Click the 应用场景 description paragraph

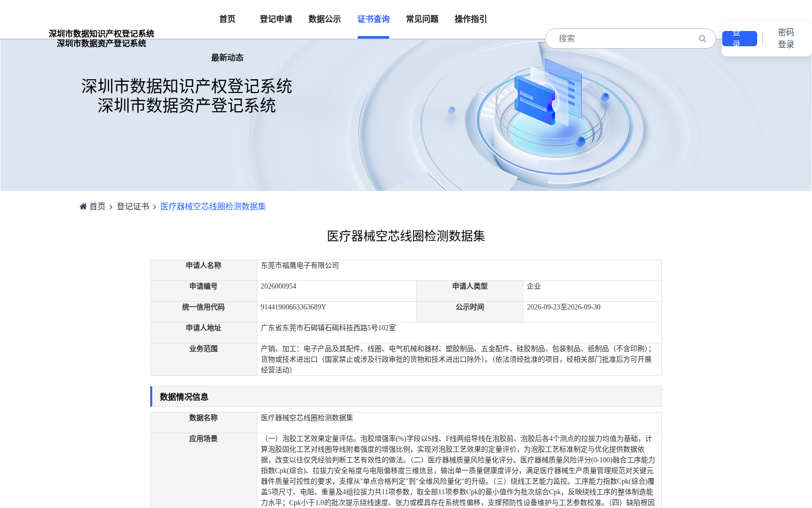pos(458,470)
